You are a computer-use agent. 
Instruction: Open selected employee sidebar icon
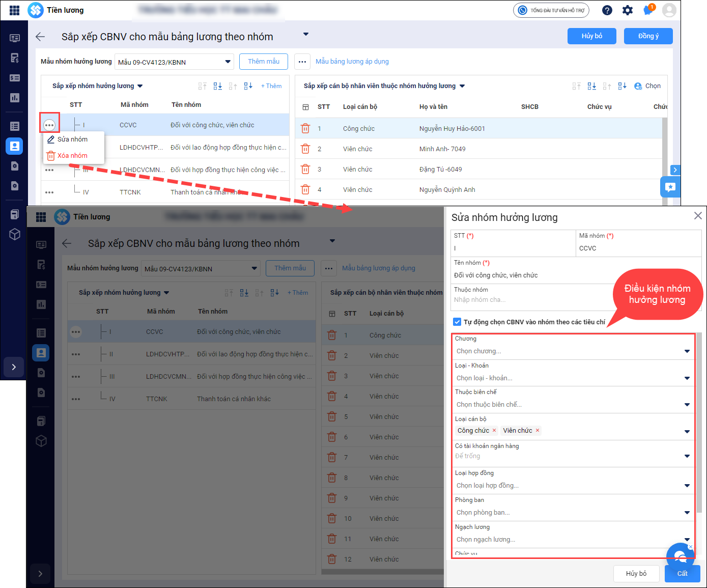pyautogui.click(x=14, y=146)
